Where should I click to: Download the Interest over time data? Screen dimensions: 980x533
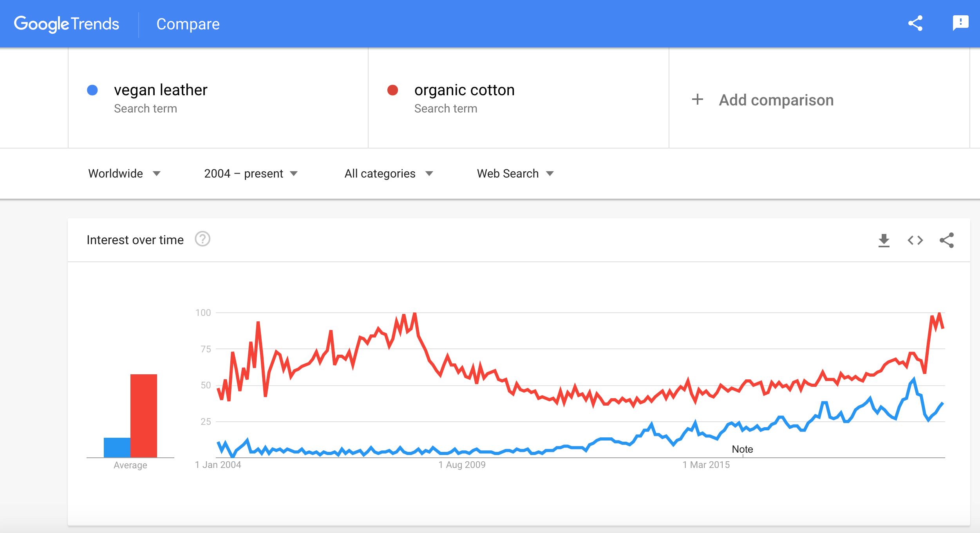884,240
